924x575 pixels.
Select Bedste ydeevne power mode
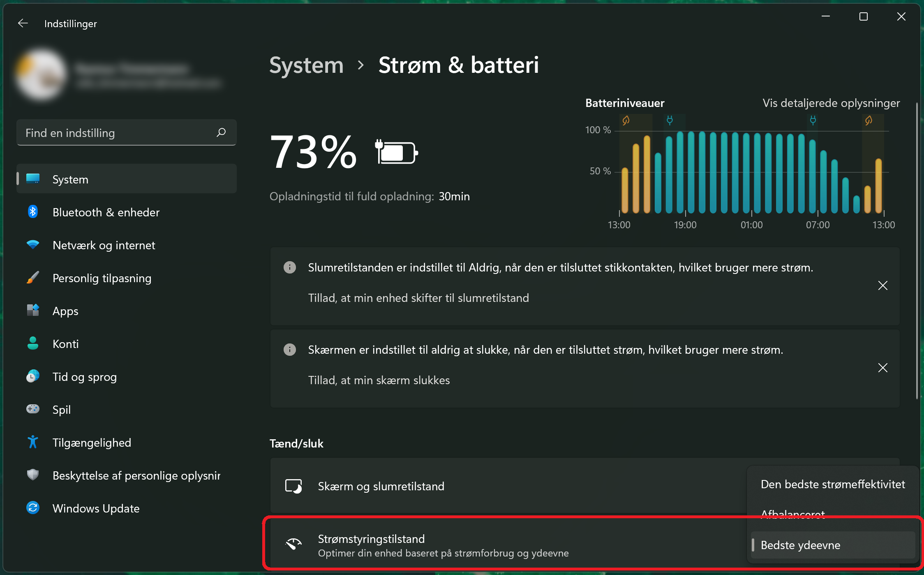[833, 545]
